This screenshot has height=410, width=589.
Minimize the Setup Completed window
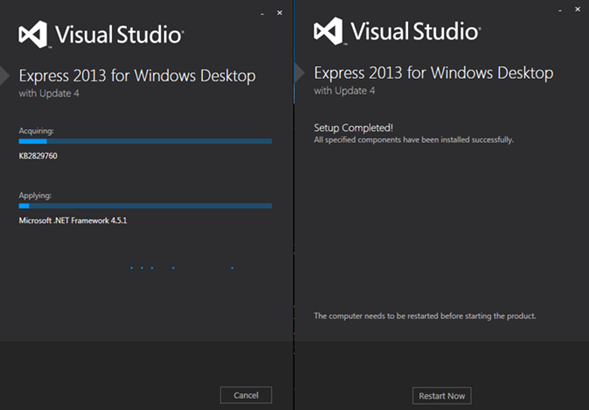560,10
